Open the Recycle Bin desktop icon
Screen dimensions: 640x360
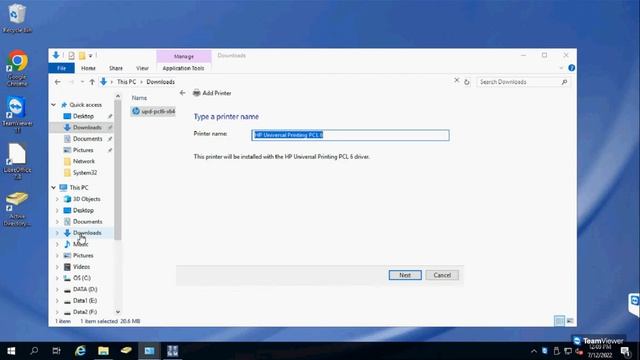pos(17,18)
